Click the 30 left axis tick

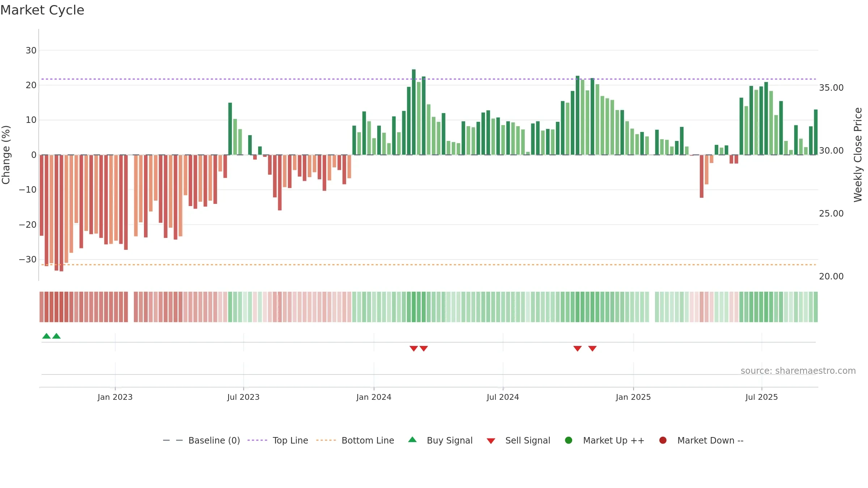tap(31, 50)
